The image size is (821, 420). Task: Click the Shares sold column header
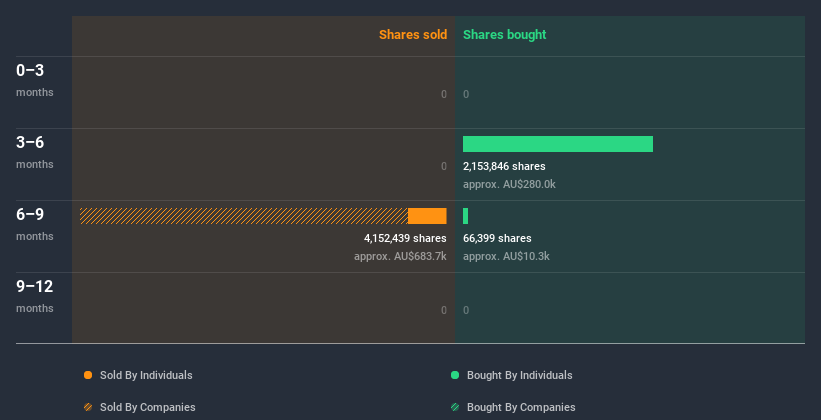coord(413,35)
